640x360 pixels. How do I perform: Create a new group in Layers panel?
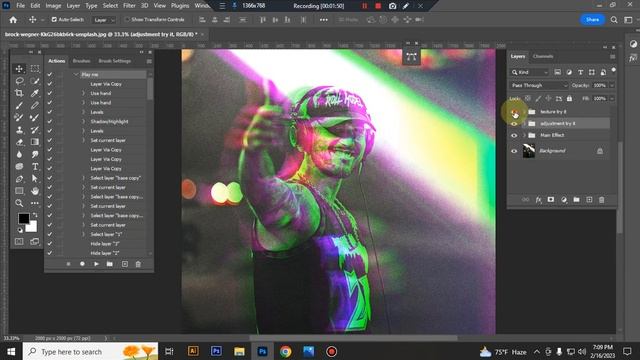point(576,200)
